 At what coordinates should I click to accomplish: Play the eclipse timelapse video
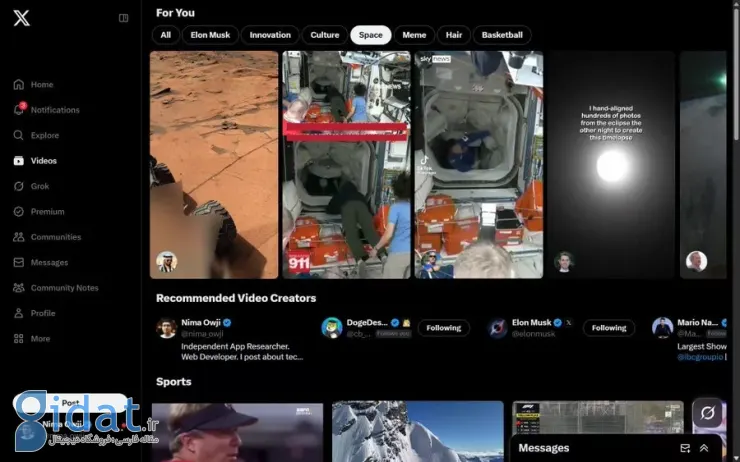pyautogui.click(x=612, y=165)
